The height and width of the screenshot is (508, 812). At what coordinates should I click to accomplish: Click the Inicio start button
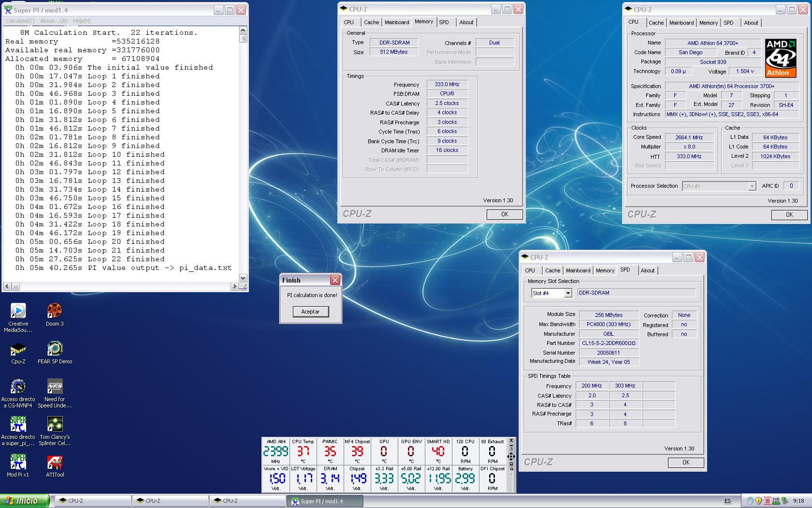click(25, 501)
